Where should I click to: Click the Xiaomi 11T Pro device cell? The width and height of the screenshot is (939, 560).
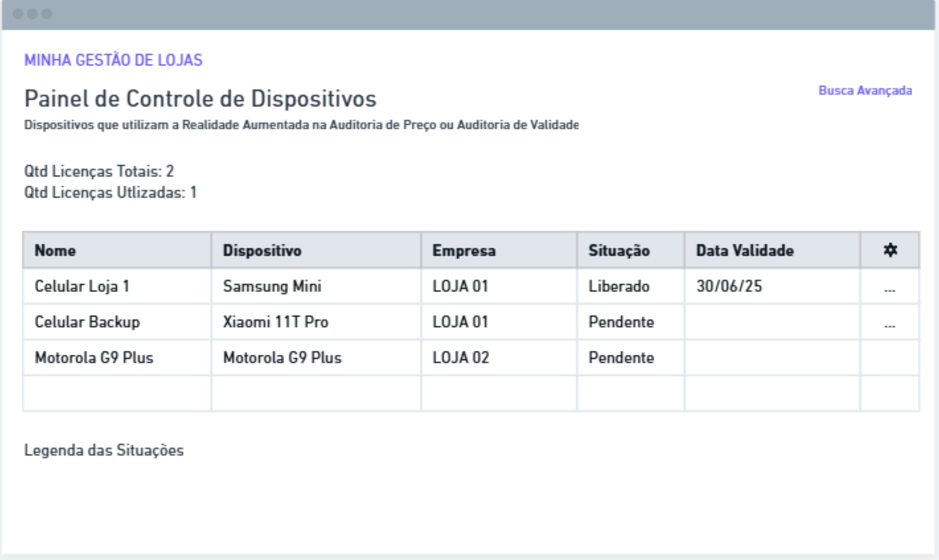276,322
